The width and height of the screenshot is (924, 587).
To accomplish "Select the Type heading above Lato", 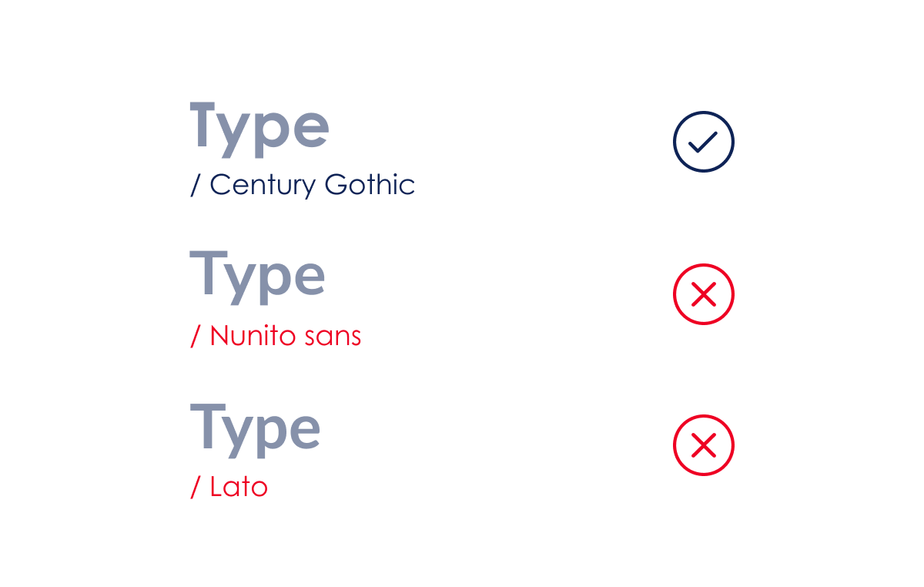I will click(255, 427).
